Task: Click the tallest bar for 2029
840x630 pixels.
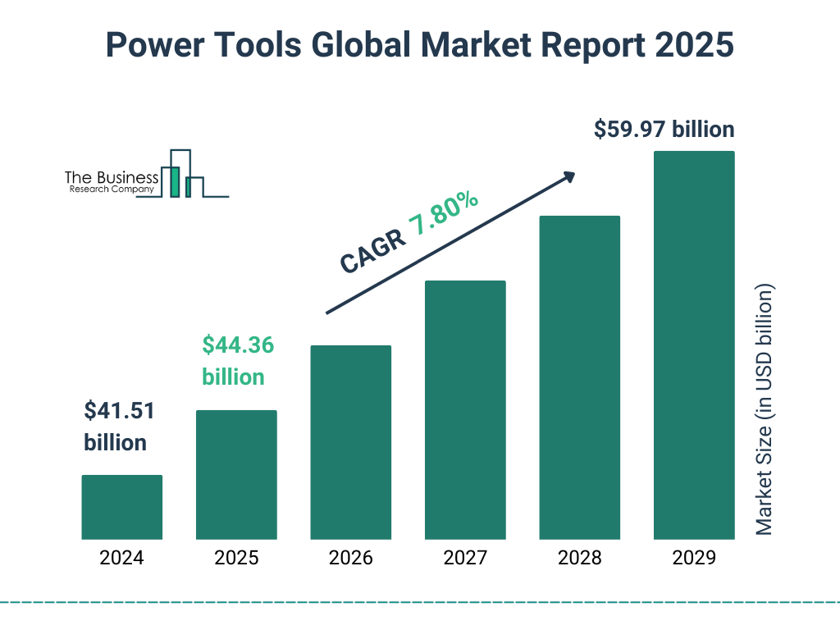Action: (x=694, y=345)
